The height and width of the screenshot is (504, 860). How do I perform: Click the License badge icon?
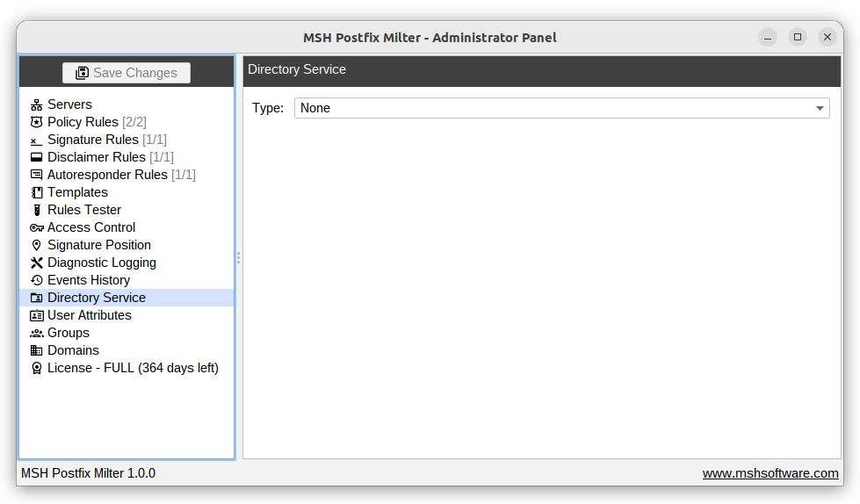click(x=36, y=368)
